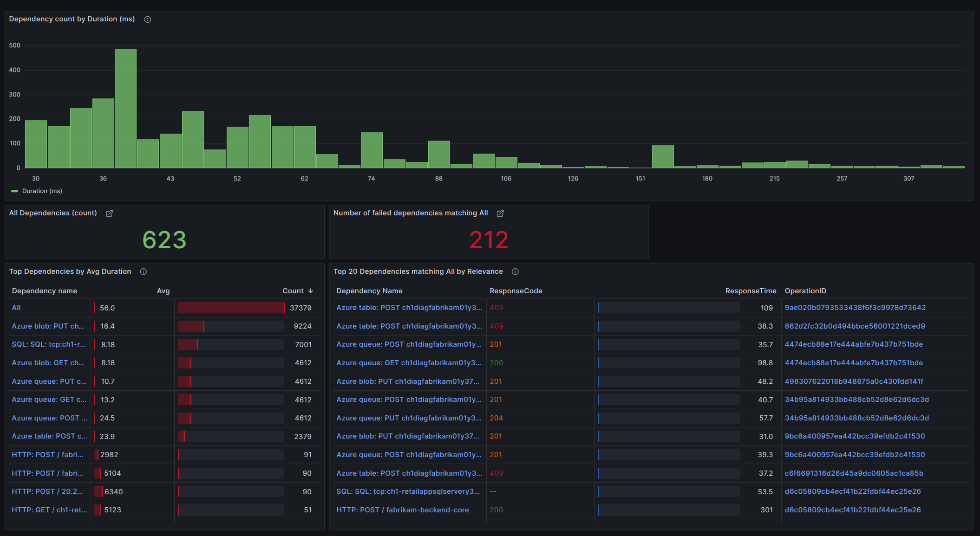Toggle Duration (ms) legend series
The image size is (980, 536).
point(42,191)
